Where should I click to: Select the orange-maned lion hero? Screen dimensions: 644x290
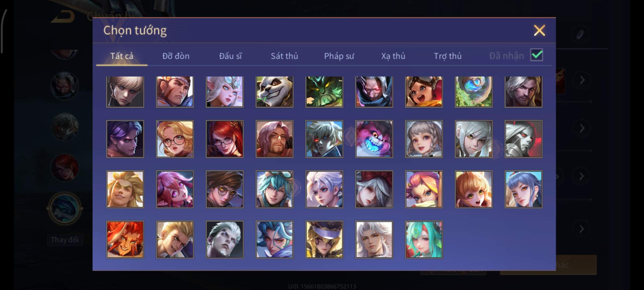[125, 240]
